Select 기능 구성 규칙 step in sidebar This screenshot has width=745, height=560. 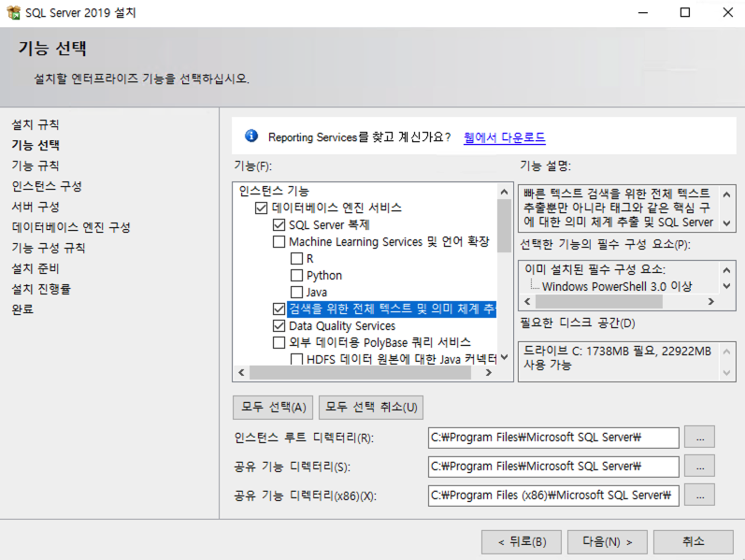tap(49, 248)
